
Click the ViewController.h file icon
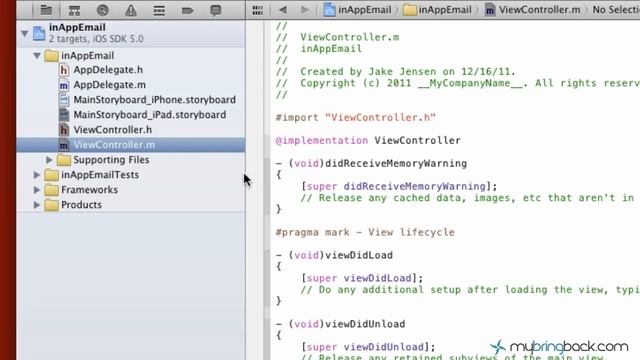point(64,130)
